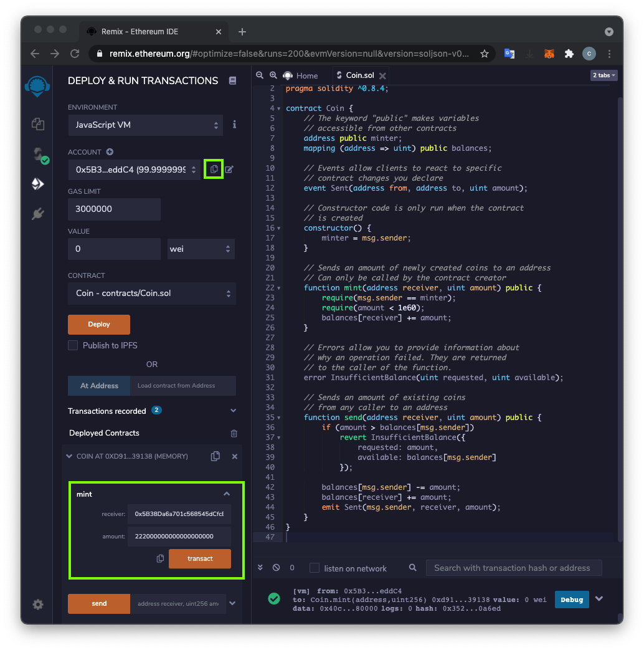Collapse the mint function panel
The height and width of the screenshot is (650, 644).
pyautogui.click(x=227, y=494)
